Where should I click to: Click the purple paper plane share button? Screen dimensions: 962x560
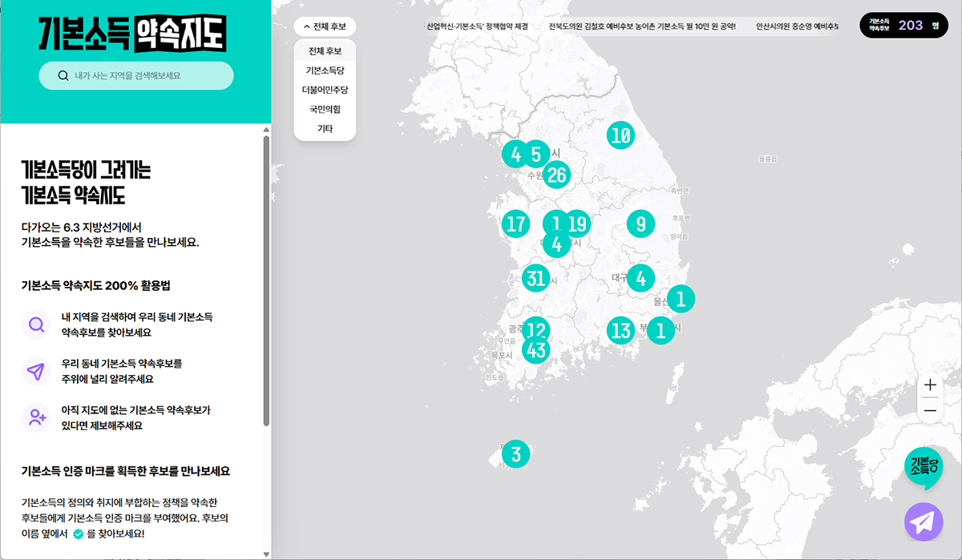point(924,522)
